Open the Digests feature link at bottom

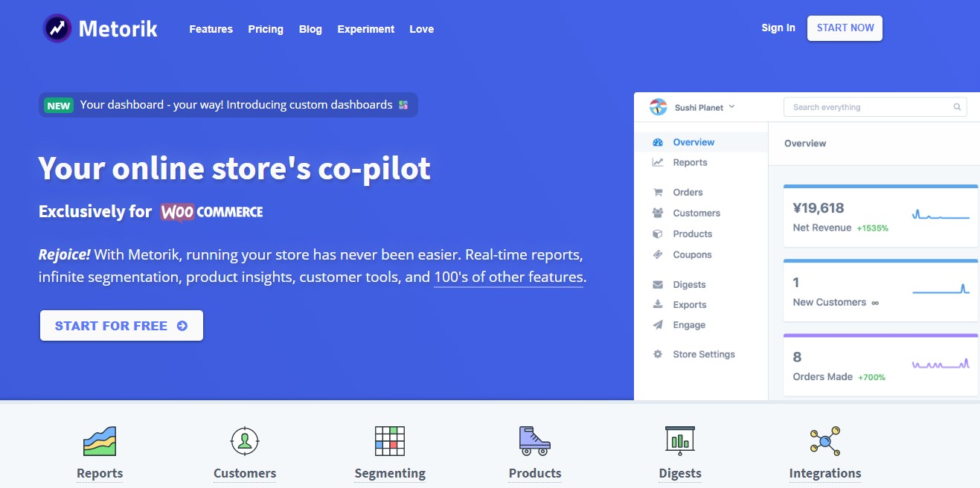pyautogui.click(x=680, y=473)
